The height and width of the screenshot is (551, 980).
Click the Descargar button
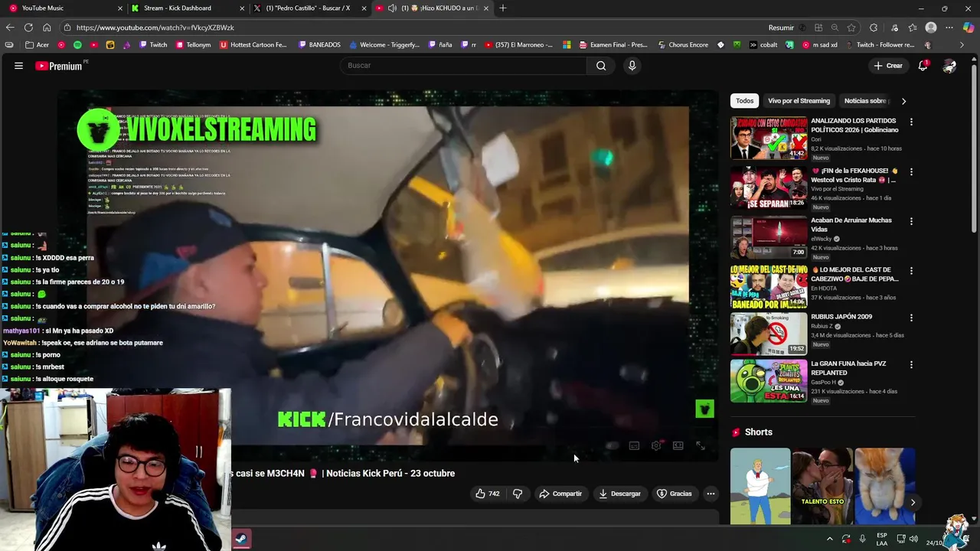click(x=620, y=494)
